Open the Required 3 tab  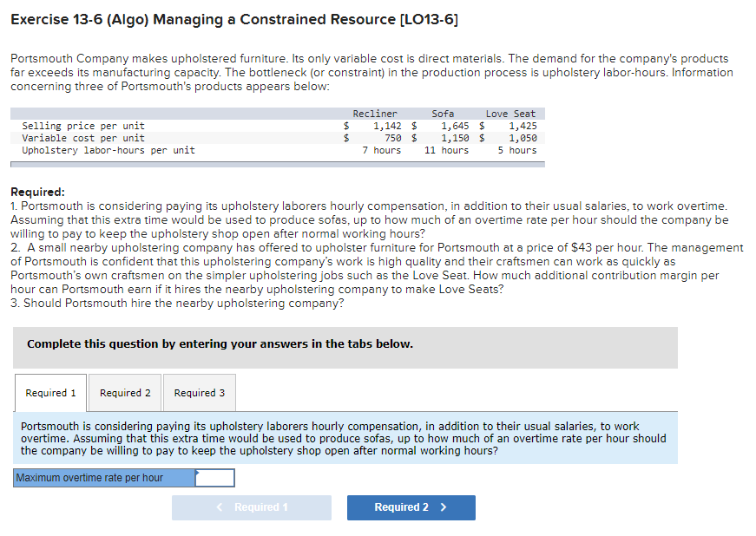tap(199, 392)
